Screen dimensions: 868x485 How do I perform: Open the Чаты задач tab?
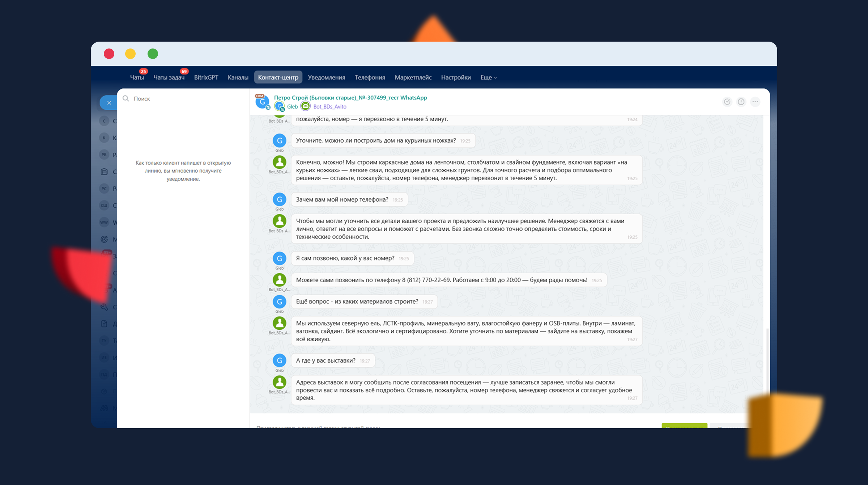[169, 77]
